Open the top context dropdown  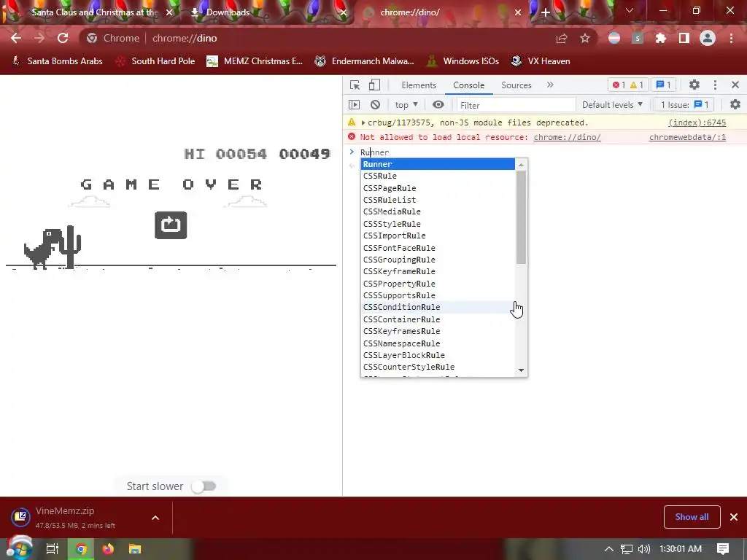(x=406, y=105)
